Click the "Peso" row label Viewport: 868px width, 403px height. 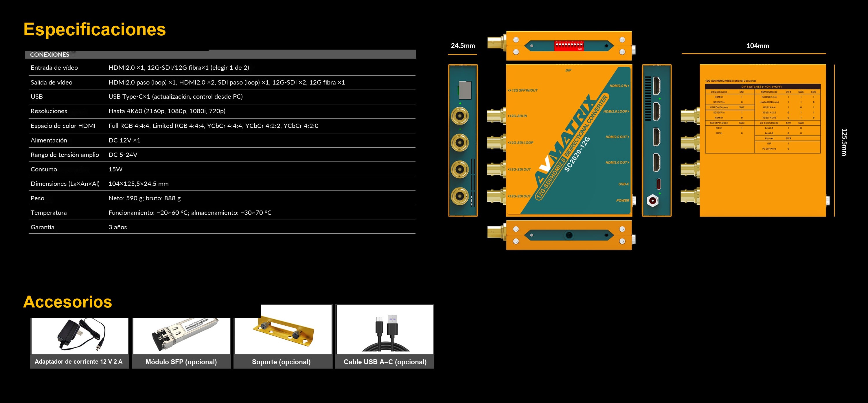click(x=37, y=198)
